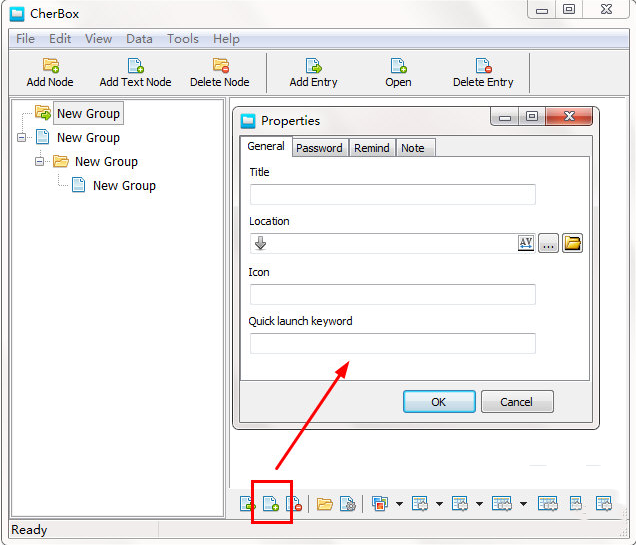Click the narrow table icon second from toolbar end
This screenshot has width=636, height=545.
pyautogui.click(x=576, y=504)
